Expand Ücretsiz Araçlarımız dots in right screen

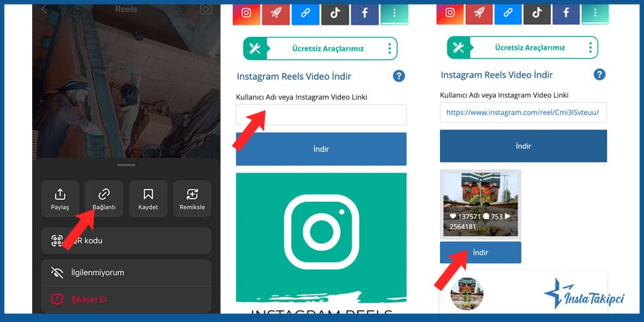[x=590, y=48]
